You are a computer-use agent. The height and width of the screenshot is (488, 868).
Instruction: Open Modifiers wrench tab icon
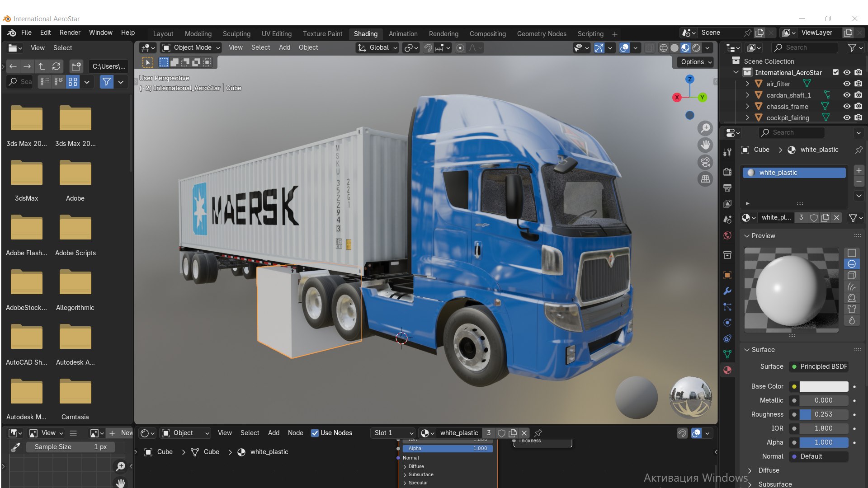click(727, 291)
